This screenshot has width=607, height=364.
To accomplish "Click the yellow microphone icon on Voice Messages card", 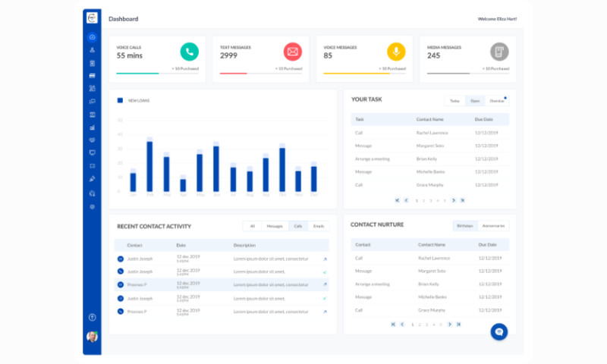I will point(396,52).
